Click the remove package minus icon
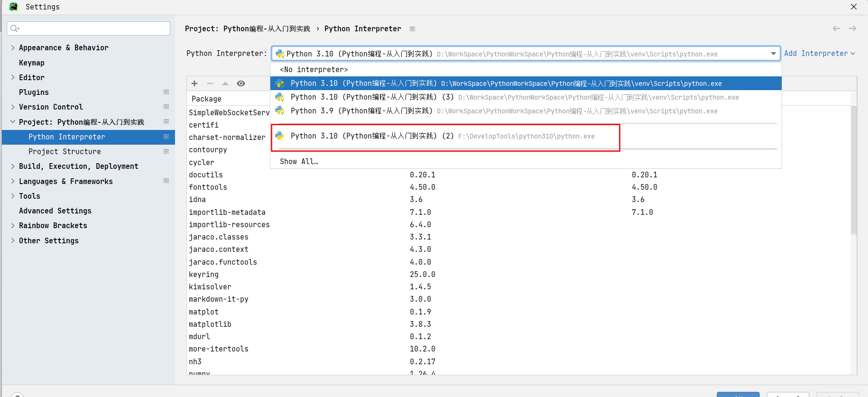 [x=210, y=83]
